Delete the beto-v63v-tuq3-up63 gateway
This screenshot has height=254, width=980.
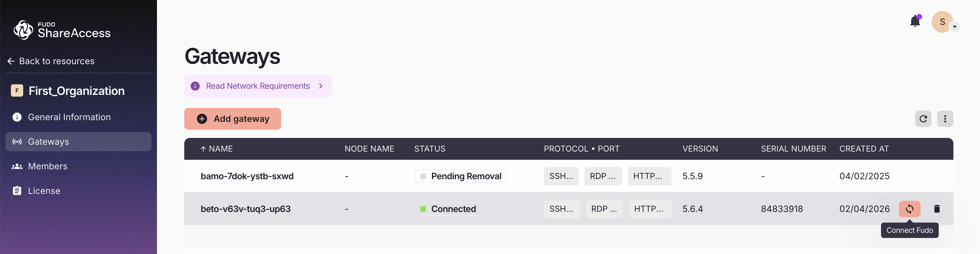[x=937, y=209]
